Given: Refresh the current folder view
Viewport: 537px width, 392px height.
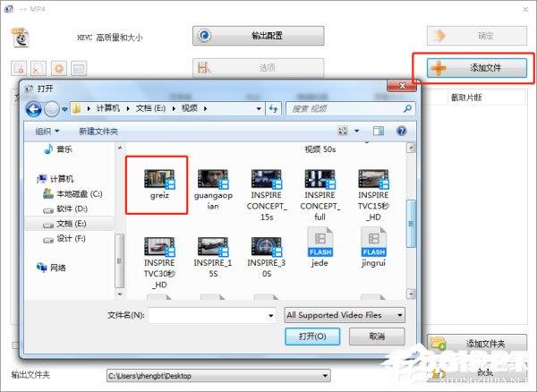Looking at the screenshot, I should click(273, 109).
